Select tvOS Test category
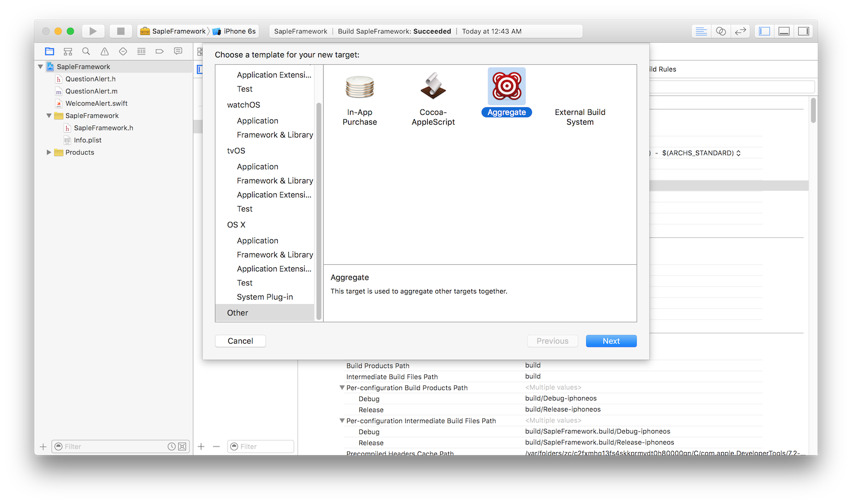Screen dimensions: 852x504 point(245,209)
